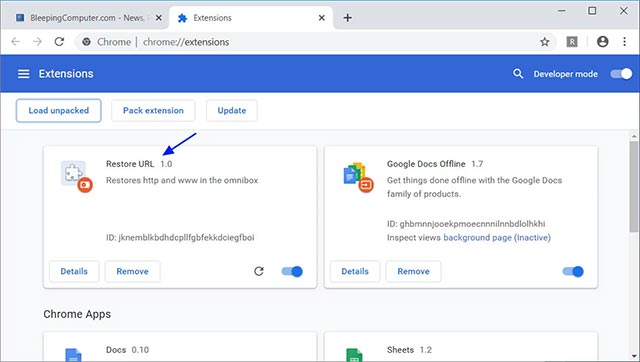Screen dimensions: 640x362
Task: Maximize the Chrome window
Action: click(x=592, y=11)
